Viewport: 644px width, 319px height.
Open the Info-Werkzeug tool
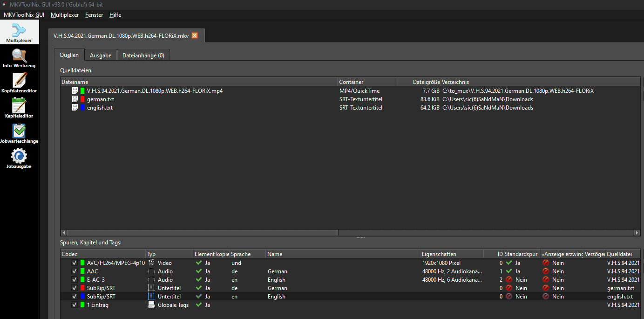(x=19, y=58)
